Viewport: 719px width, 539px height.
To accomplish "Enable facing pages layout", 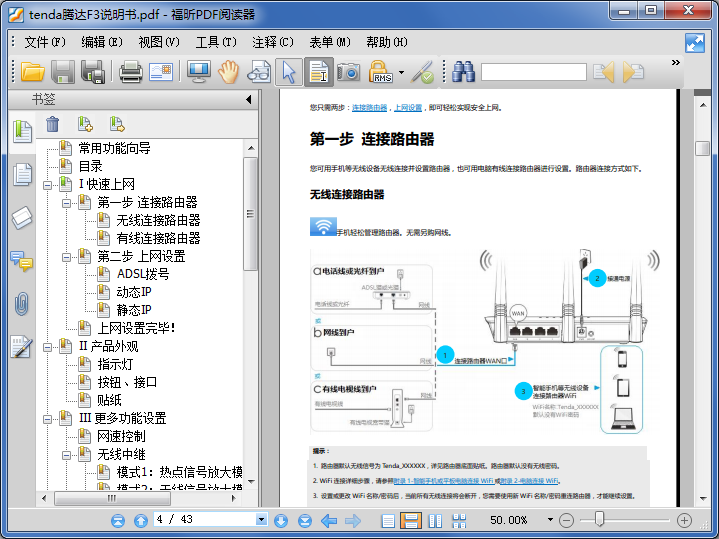I will [x=435, y=521].
